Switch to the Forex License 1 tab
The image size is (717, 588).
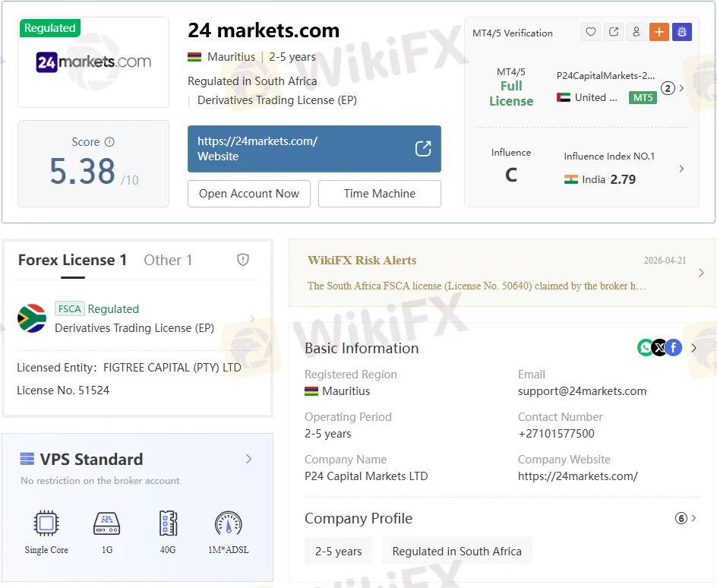tap(72, 260)
